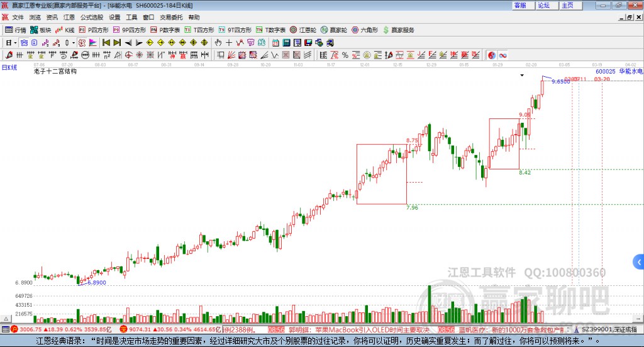Viewport: 644px width, 347px height.
Task: Open the 六角形 hexagon tool
Action: 365,30
